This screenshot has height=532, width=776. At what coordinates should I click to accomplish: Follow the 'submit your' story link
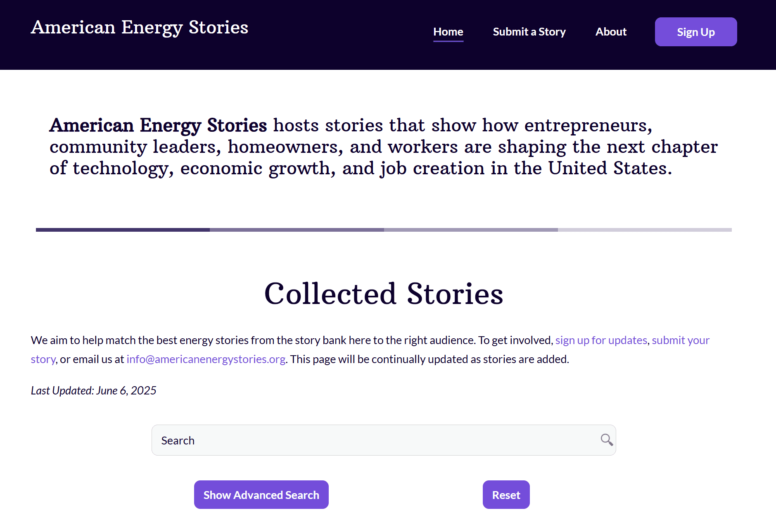coord(681,340)
